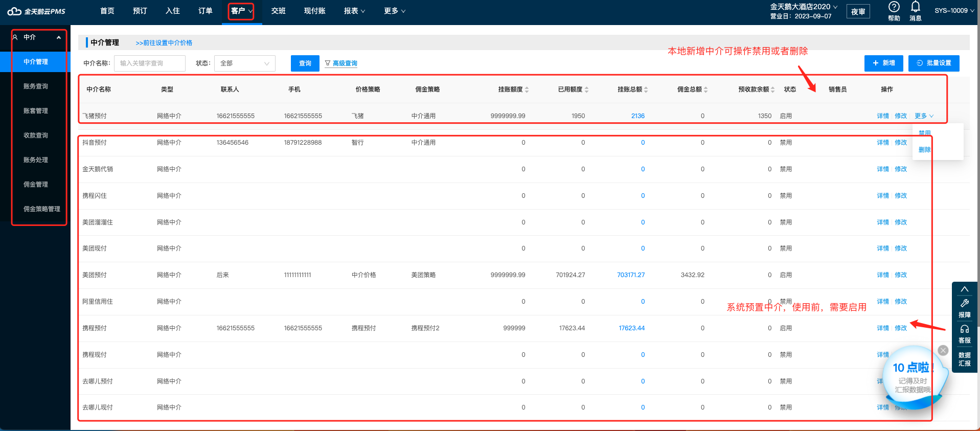Expand the 更多 top menu
Viewport: 980px width, 431px height.
coord(394,11)
